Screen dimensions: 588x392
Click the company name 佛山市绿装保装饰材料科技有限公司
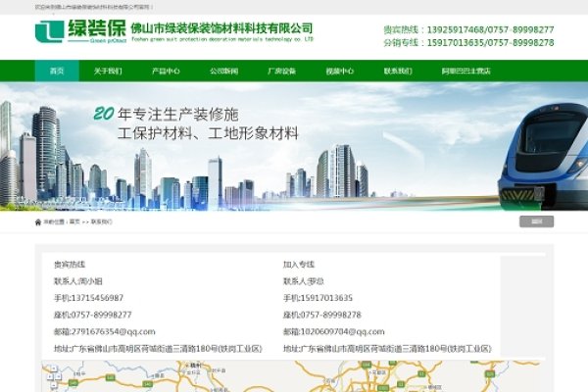point(221,28)
